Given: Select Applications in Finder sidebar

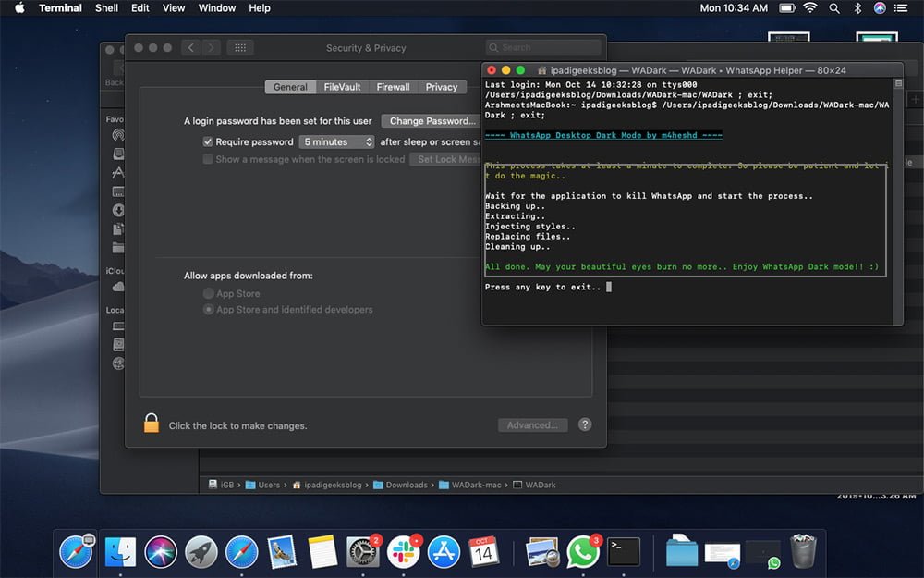Looking at the screenshot, I should [118, 172].
